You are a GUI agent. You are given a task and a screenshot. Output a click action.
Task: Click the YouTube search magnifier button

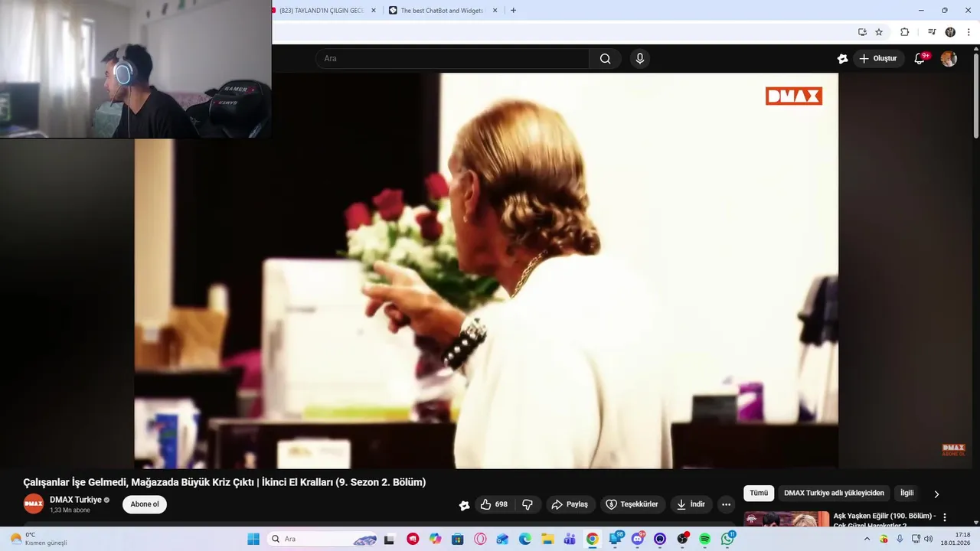[605, 58]
